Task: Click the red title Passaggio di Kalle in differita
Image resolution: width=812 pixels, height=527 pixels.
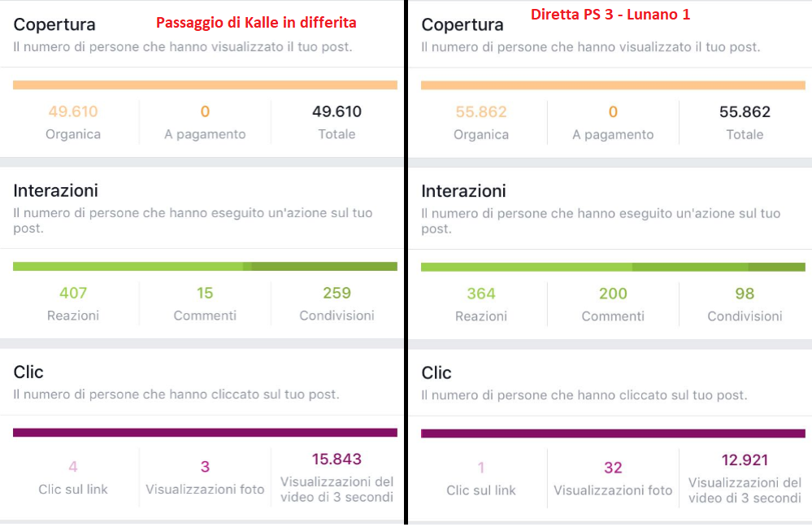Action: click(256, 23)
